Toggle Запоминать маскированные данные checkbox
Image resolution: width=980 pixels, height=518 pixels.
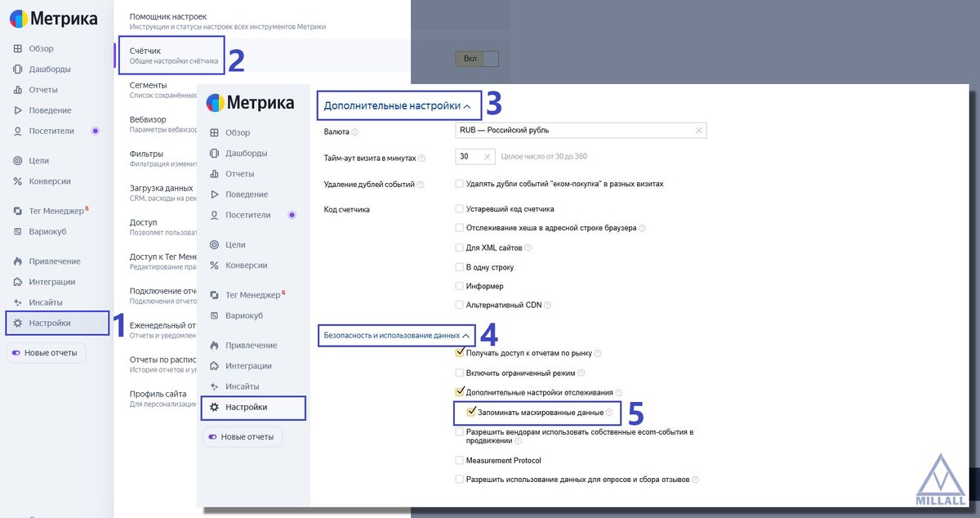point(471,413)
